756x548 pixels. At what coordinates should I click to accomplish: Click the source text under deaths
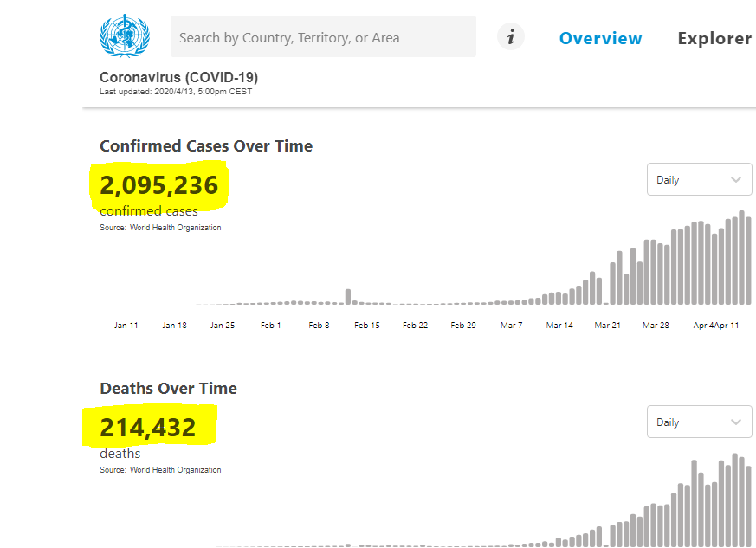[160, 470]
